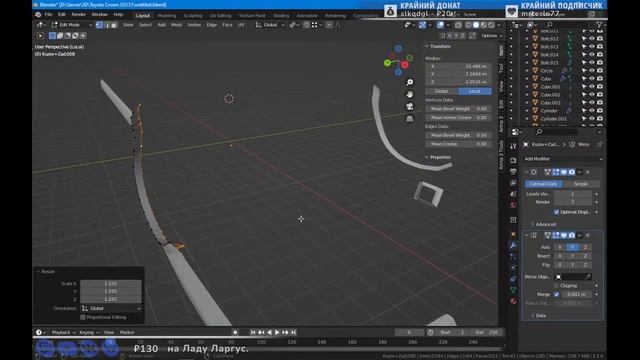The height and width of the screenshot is (360, 640).
Task: Click the Mirror Object eyedropper icon
Action: pos(588,277)
